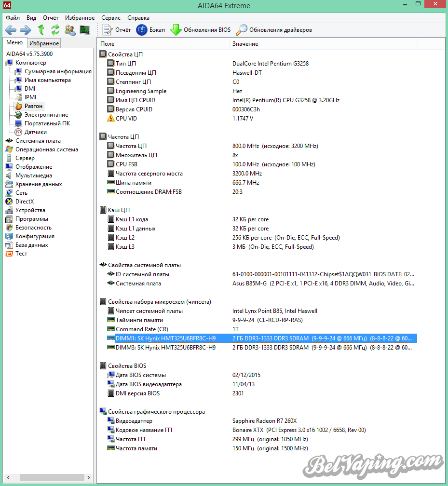Select Сеть tree node

coord(21,193)
